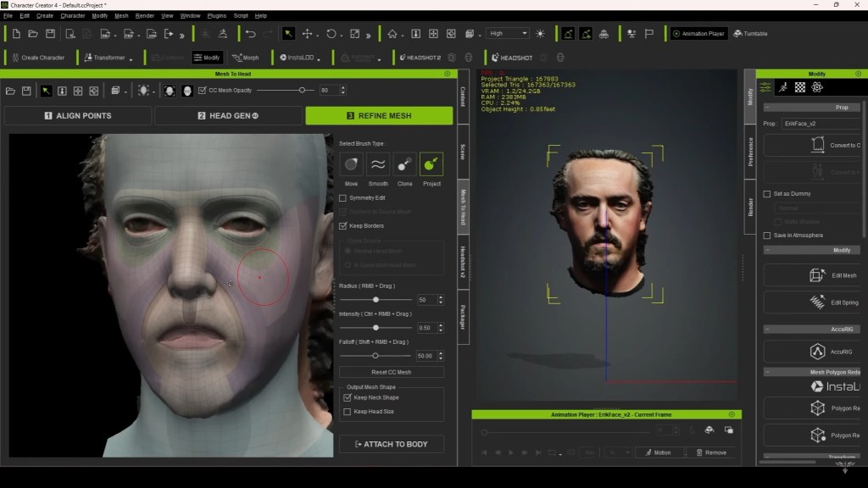Open the Render menu

point(144,16)
